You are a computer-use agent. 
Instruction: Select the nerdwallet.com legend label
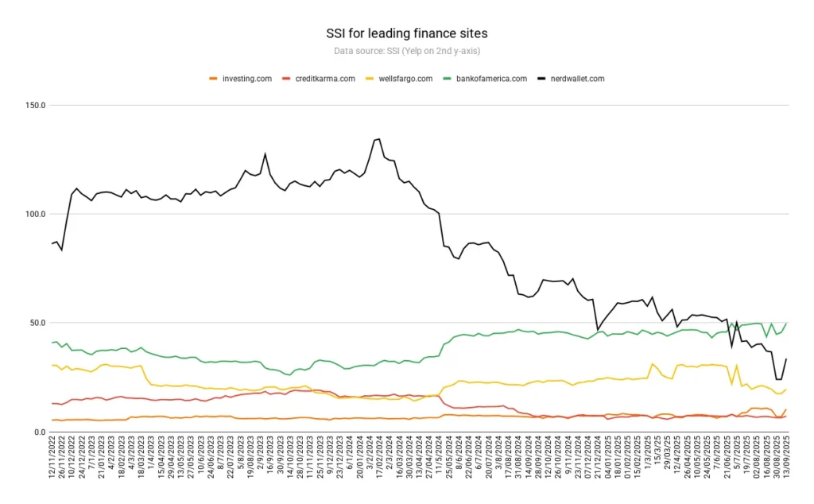(577, 79)
